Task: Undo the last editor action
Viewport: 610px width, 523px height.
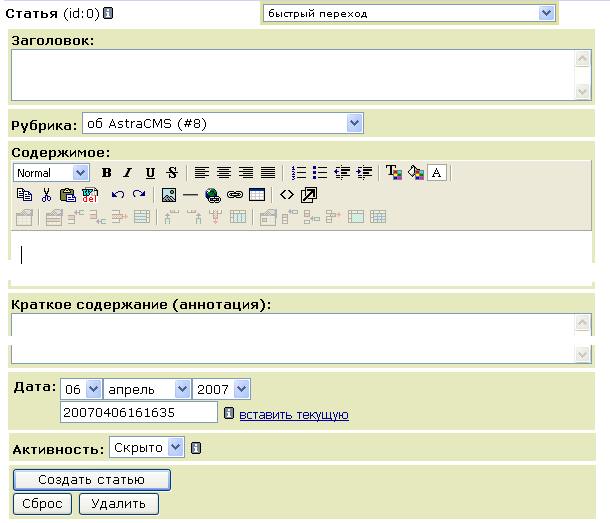Action: (117, 195)
